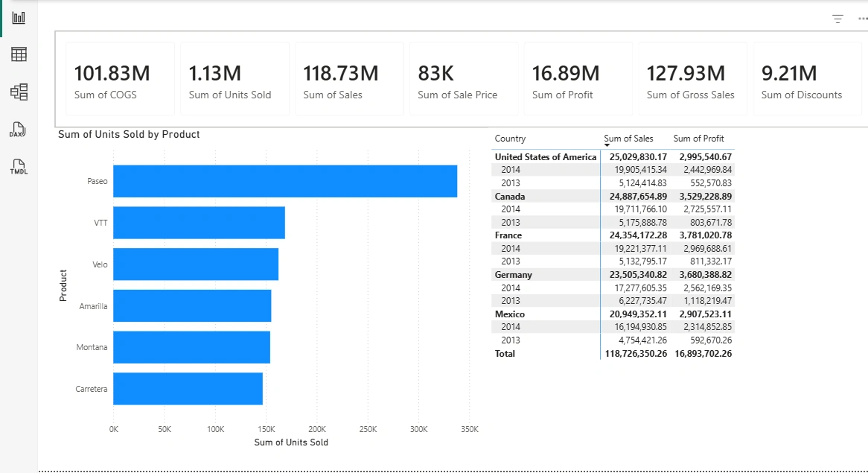Click the Carretera bar in chart
The width and height of the screenshot is (868, 473).
click(188, 389)
